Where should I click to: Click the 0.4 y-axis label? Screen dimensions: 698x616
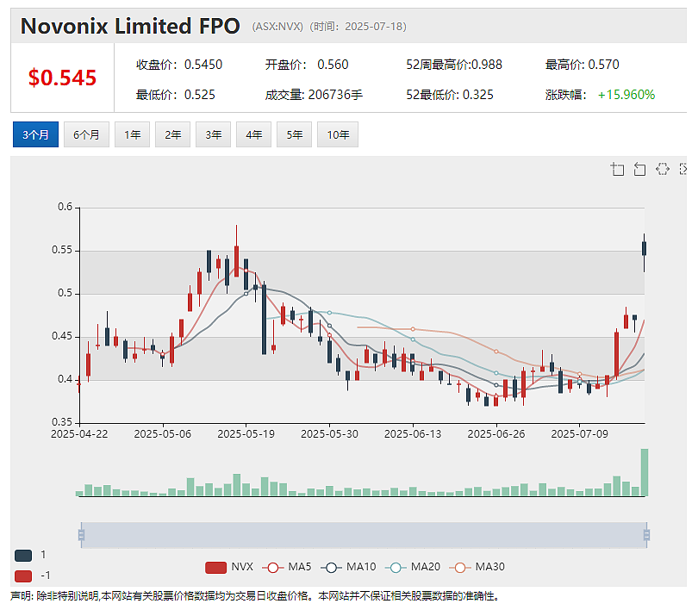click(65, 379)
